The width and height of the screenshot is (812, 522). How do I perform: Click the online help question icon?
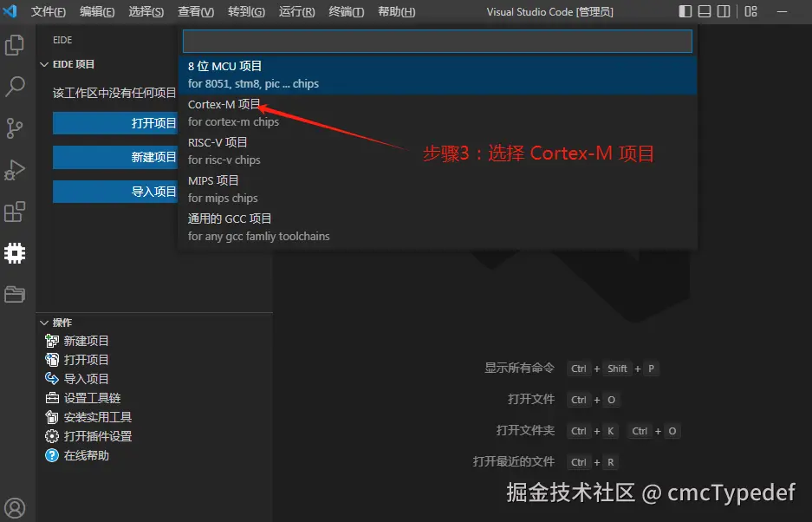(x=52, y=455)
